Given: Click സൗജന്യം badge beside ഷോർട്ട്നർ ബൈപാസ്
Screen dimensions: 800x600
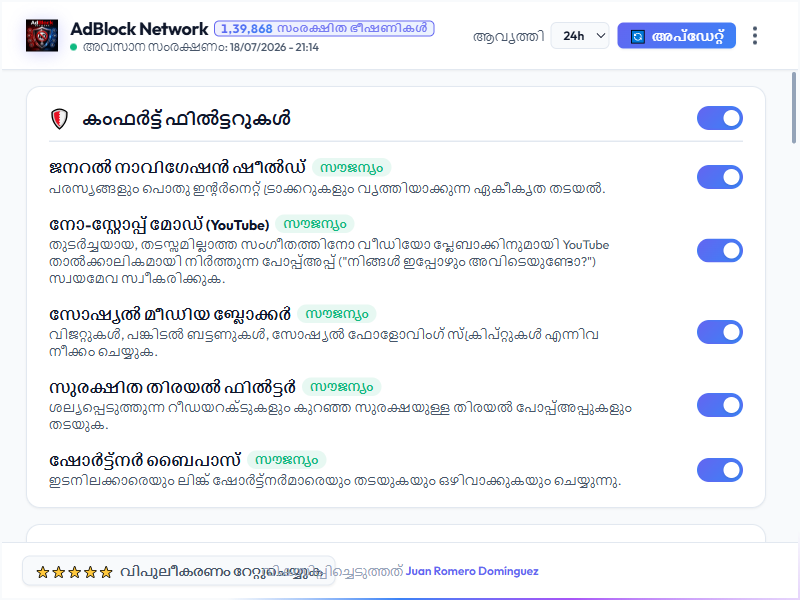Looking at the screenshot, I should pyautogui.click(x=286, y=460).
